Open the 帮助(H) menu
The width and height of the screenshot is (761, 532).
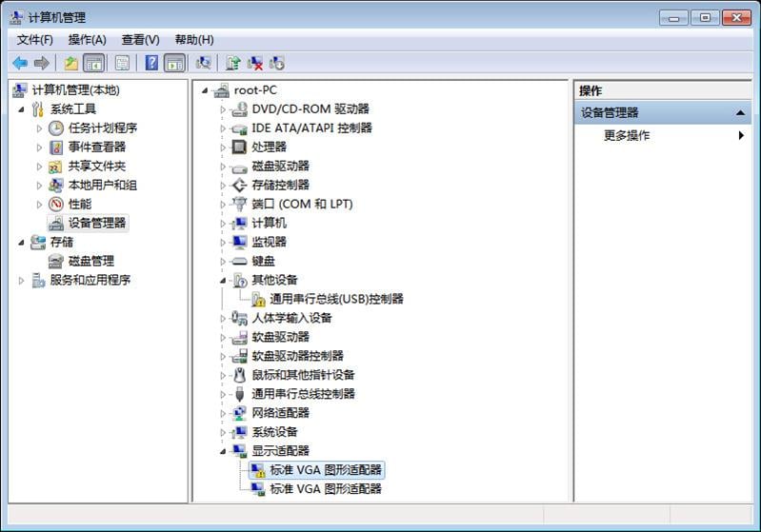point(194,40)
